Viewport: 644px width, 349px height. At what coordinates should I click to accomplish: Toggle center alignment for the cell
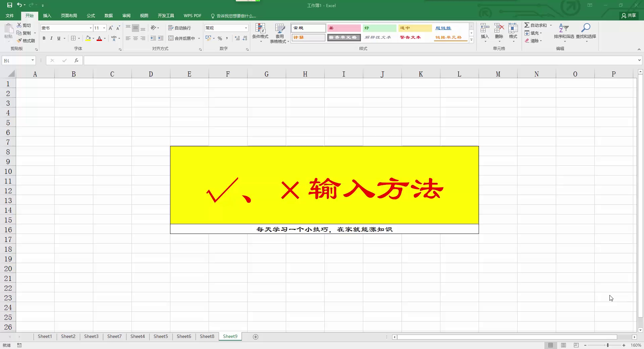tap(135, 38)
